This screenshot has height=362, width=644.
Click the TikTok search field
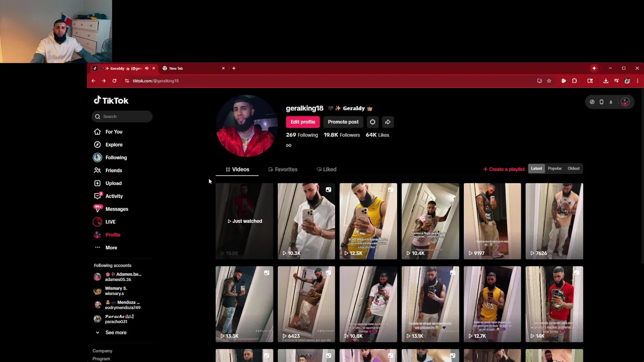point(122,117)
